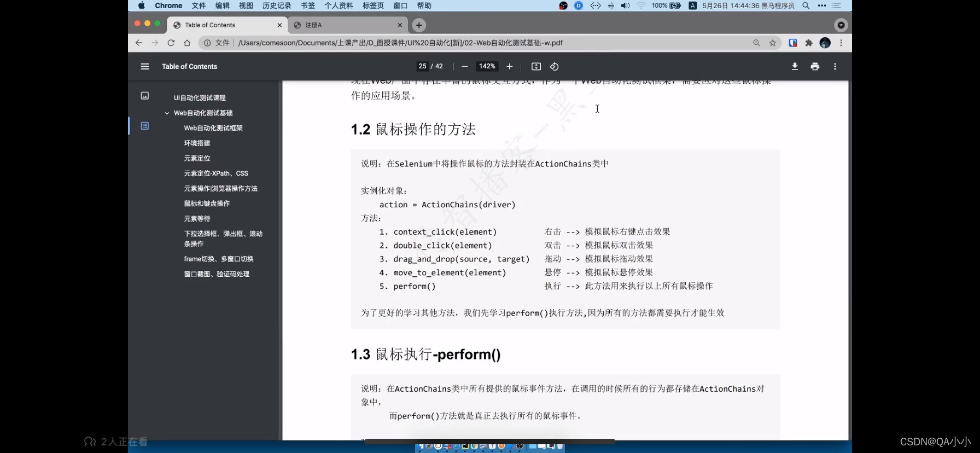The width and height of the screenshot is (980, 453).
Task: Open outline entry 下拉选择框、弹出框、滚动条操作
Action: (x=223, y=239)
